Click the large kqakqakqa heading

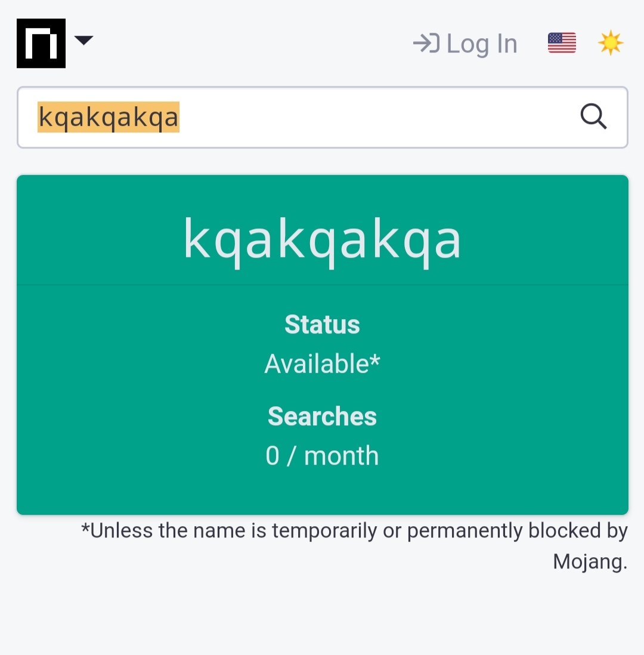click(x=323, y=240)
